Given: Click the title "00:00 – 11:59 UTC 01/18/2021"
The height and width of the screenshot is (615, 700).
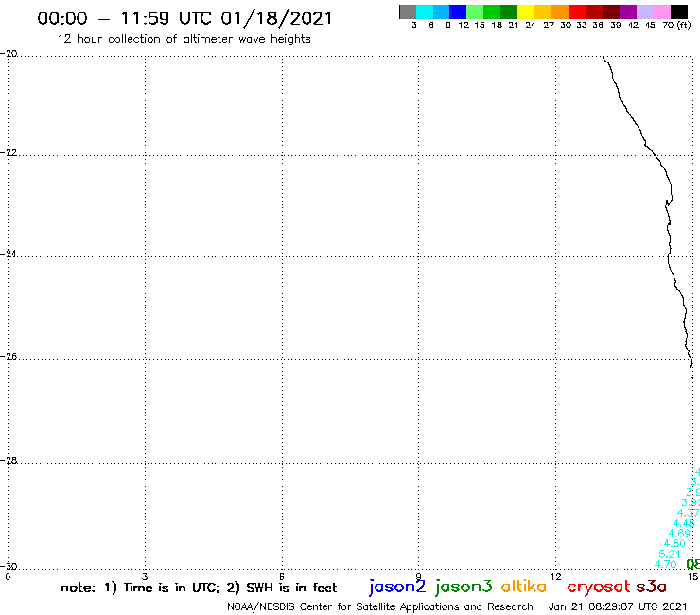Looking at the screenshot, I should pos(184,19).
